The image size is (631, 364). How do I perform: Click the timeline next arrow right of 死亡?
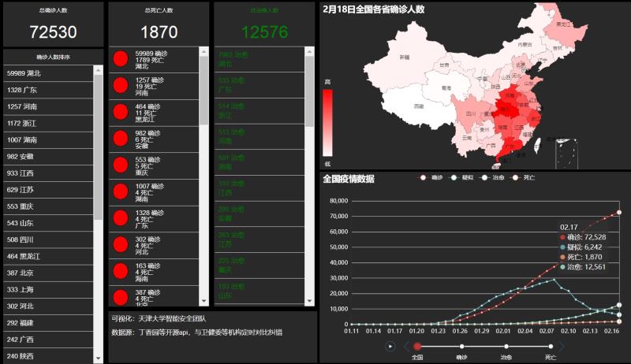561,345
